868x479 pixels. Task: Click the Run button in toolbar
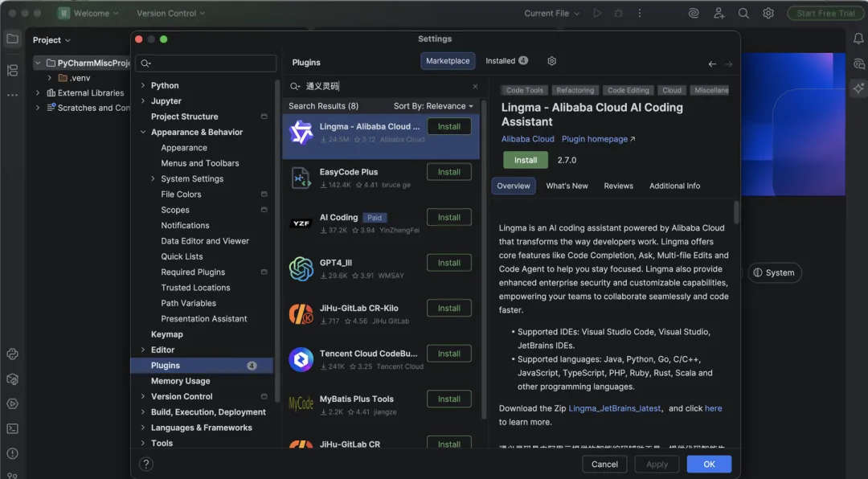[x=596, y=13]
